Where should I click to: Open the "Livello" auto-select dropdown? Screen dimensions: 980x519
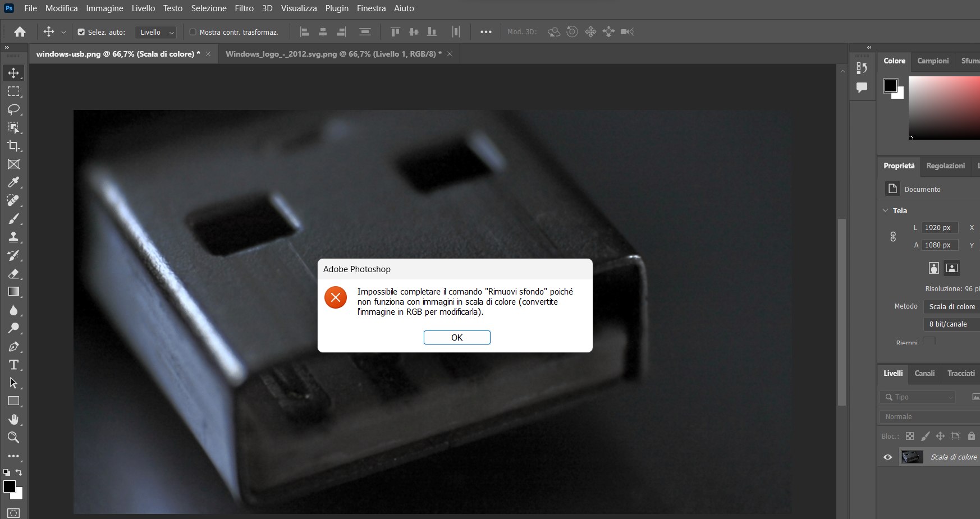[x=155, y=32]
